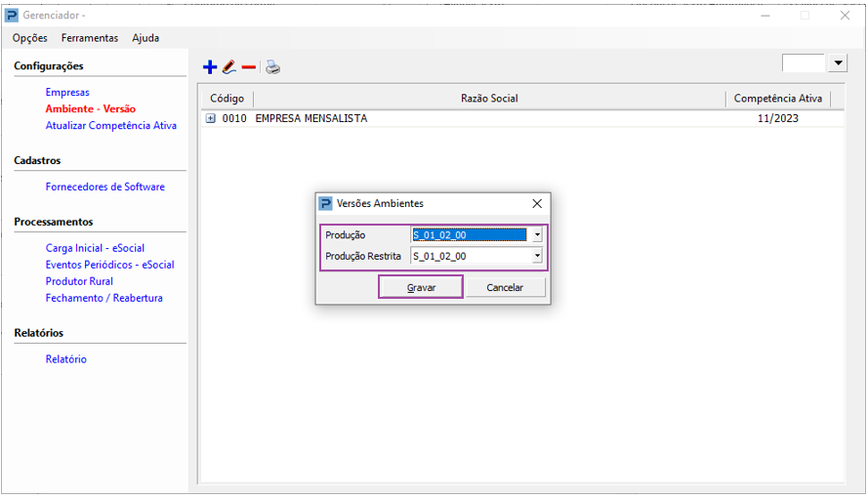Open the Opções menu
This screenshot has width=868, height=499.
[30, 38]
